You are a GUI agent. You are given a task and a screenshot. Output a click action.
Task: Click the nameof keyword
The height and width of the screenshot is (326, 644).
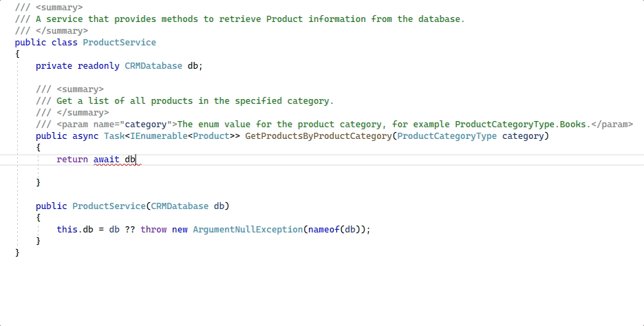click(322, 230)
